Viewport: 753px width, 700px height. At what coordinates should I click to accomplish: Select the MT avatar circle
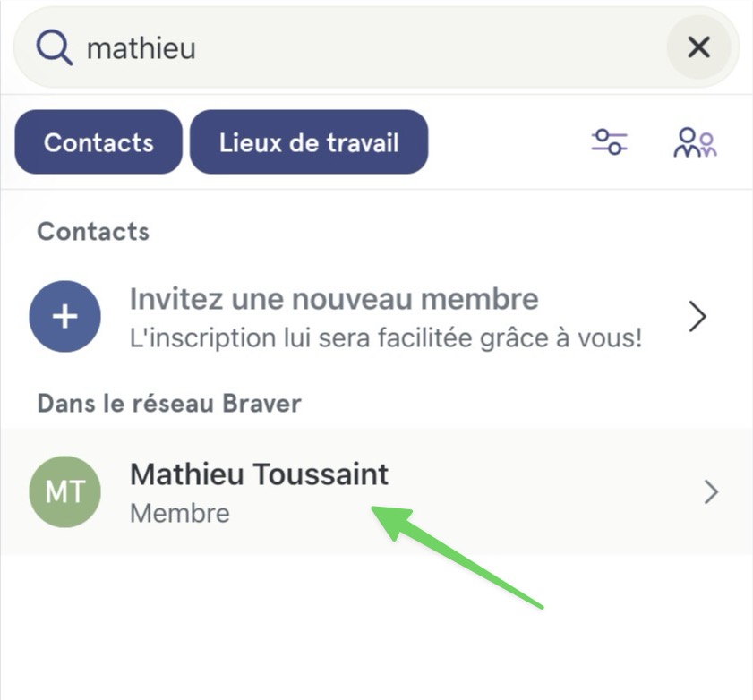(x=64, y=491)
